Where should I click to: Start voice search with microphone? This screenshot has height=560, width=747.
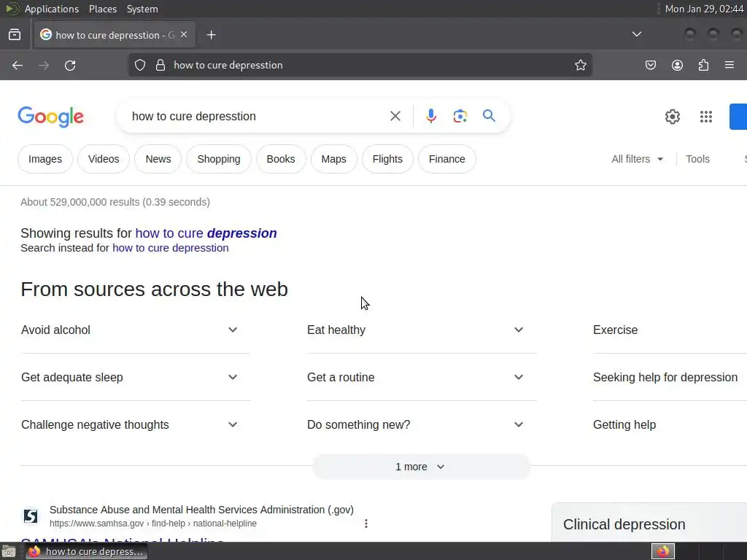click(x=430, y=116)
